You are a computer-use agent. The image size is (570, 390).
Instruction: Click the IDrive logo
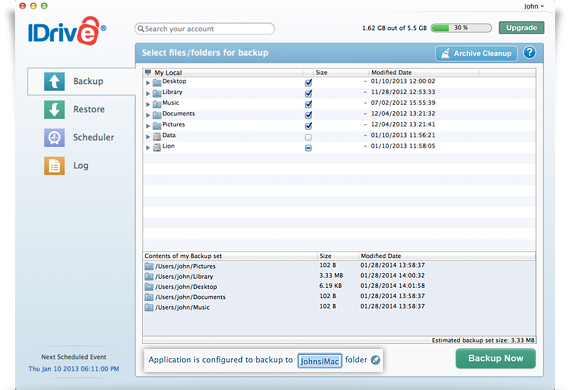(x=67, y=31)
